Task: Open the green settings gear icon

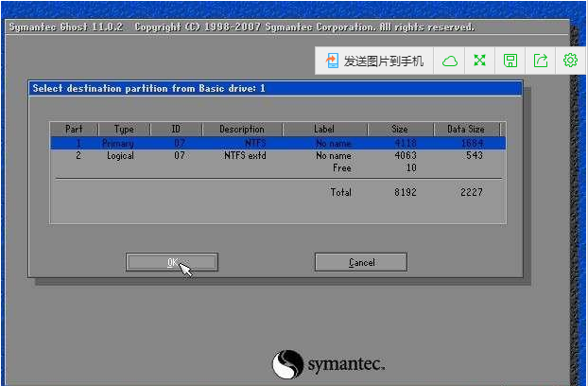Action: point(570,61)
